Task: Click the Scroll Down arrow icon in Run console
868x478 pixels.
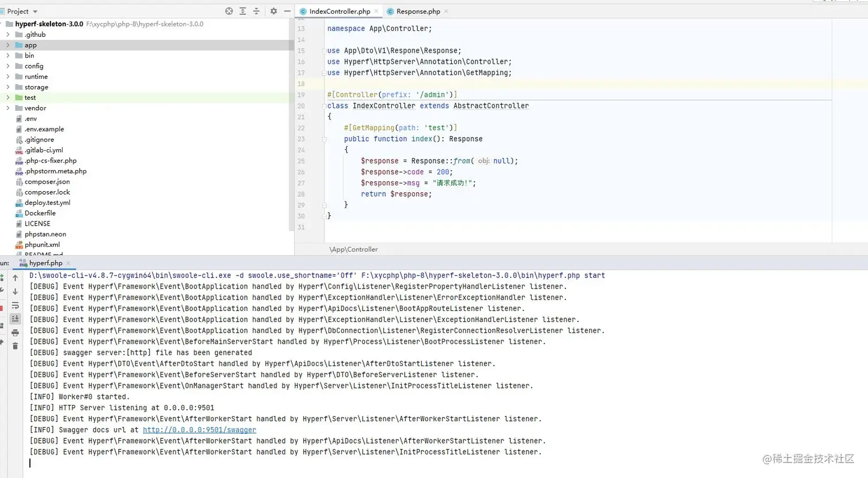Action: [15, 292]
